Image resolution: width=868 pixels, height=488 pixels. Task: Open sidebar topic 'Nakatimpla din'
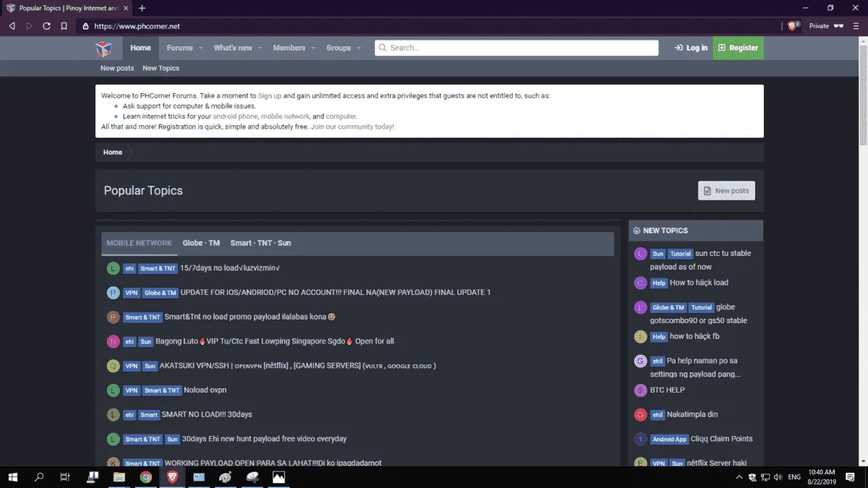pyautogui.click(x=692, y=414)
